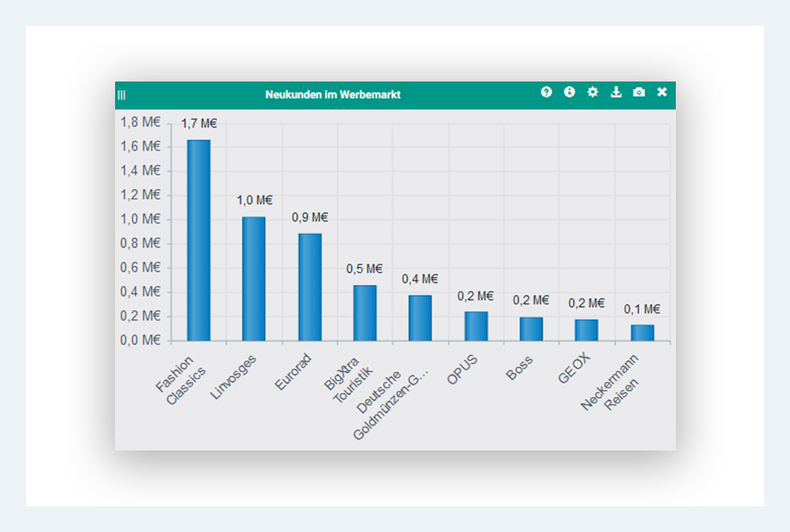Select the Neckermann Reisen bar
The height and width of the screenshot is (532, 790).
click(x=642, y=333)
